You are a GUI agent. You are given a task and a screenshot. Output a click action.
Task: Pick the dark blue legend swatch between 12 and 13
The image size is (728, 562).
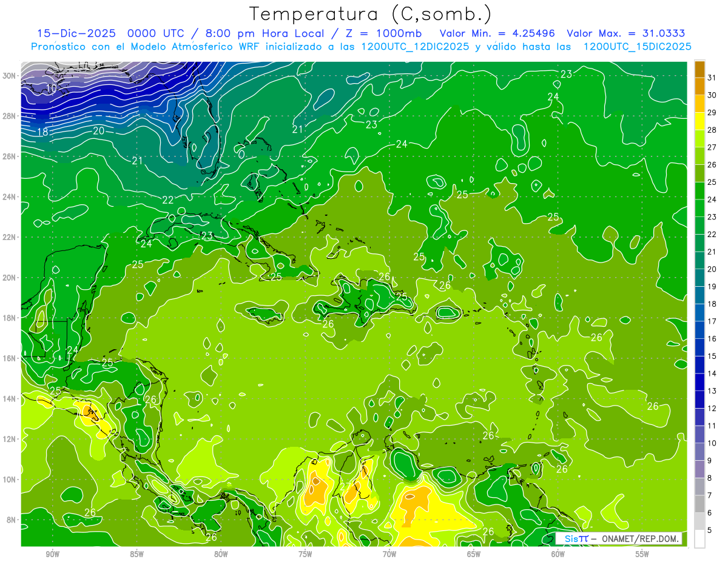(699, 400)
